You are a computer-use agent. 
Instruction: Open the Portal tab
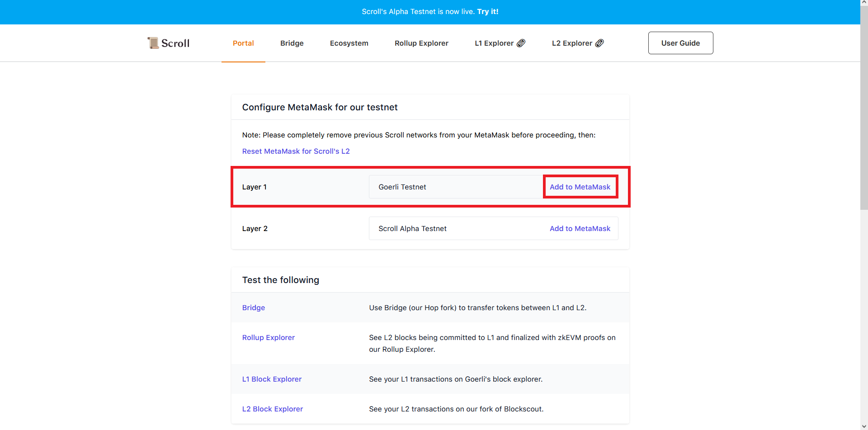(243, 43)
